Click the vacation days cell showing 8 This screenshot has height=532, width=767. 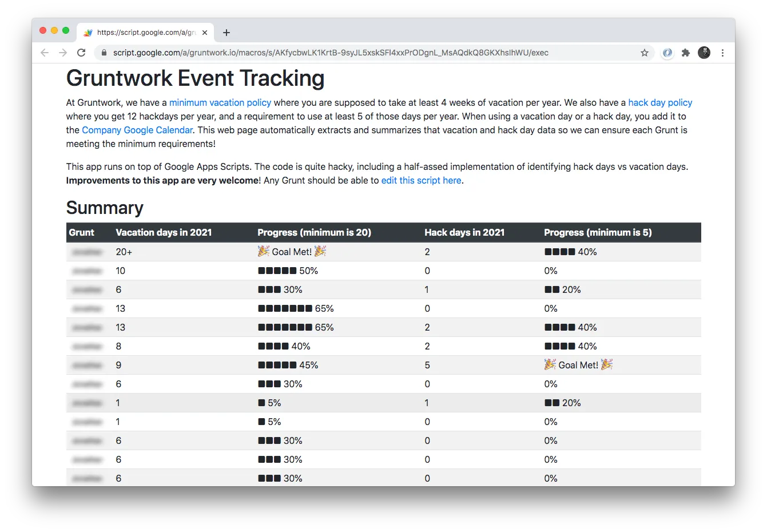(x=118, y=346)
